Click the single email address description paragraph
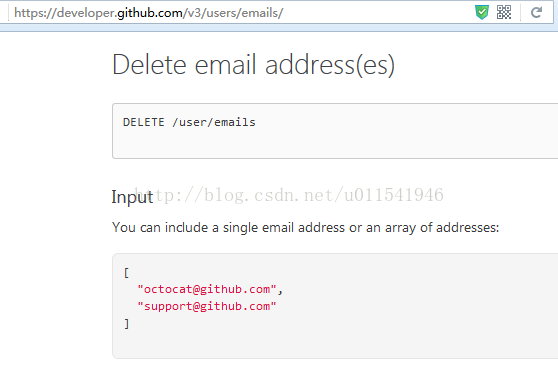This screenshot has width=558, height=369. tap(306, 227)
